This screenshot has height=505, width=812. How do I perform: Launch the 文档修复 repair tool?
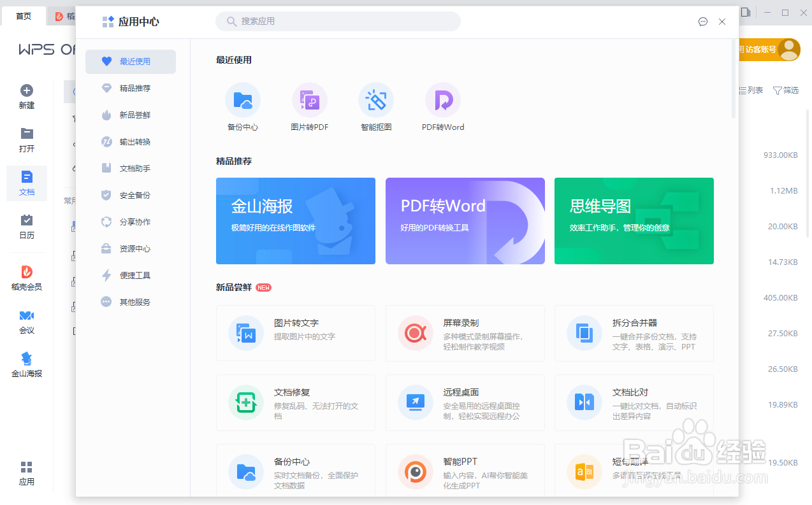coord(296,402)
